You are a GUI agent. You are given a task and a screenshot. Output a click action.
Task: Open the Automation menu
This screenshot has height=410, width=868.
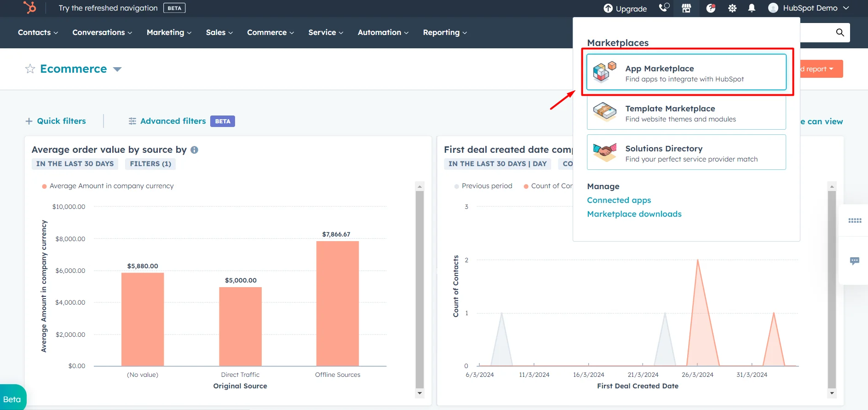point(383,32)
